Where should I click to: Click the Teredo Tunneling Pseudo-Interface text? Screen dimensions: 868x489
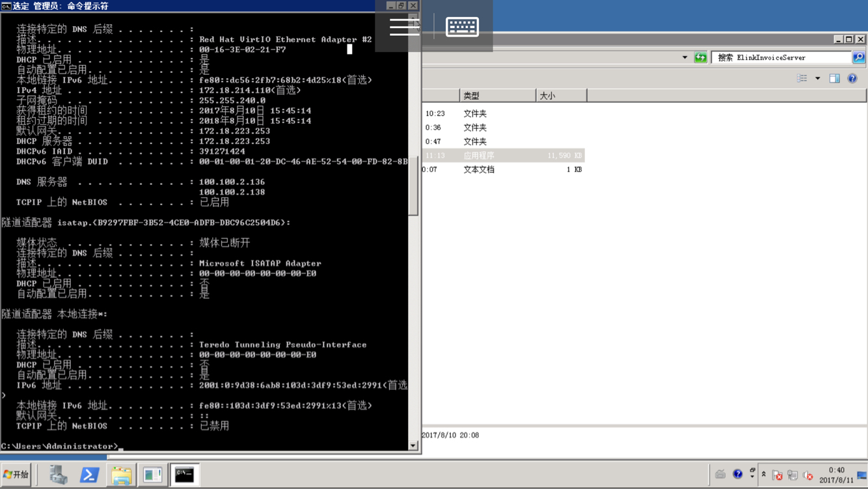(x=283, y=344)
